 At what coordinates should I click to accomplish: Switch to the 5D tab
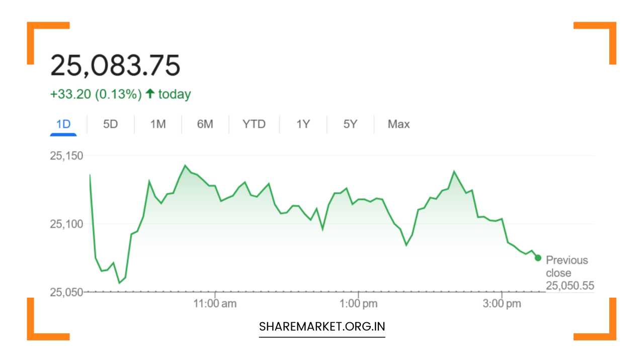coord(110,124)
